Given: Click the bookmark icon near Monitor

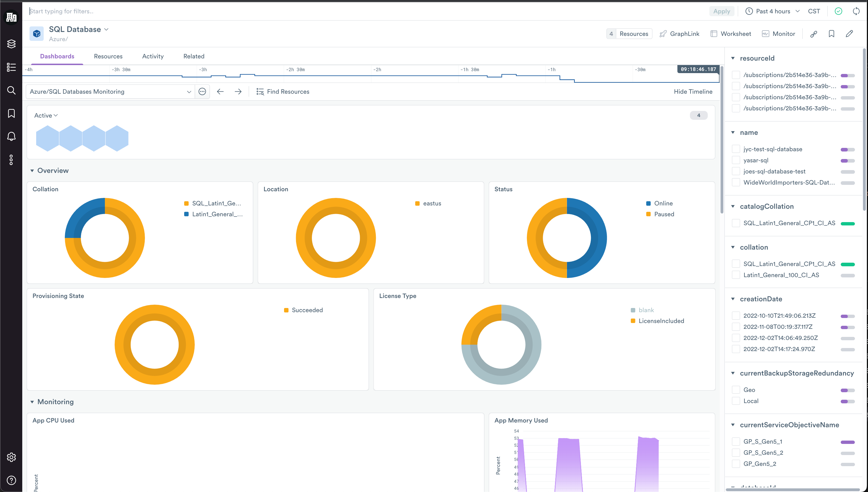Looking at the screenshot, I should click(831, 34).
